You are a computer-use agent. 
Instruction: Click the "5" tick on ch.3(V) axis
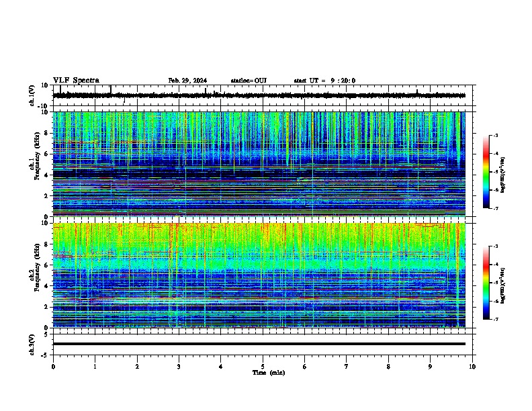[x=47, y=334]
